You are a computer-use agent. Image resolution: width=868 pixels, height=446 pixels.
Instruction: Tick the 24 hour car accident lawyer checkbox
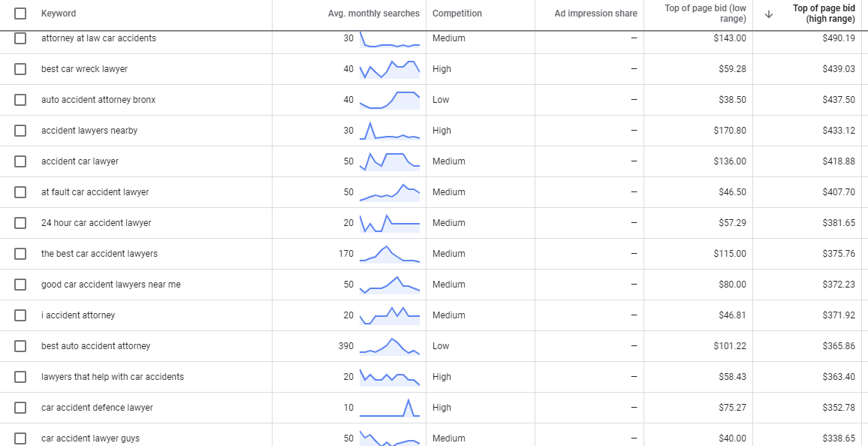point(20,223)
